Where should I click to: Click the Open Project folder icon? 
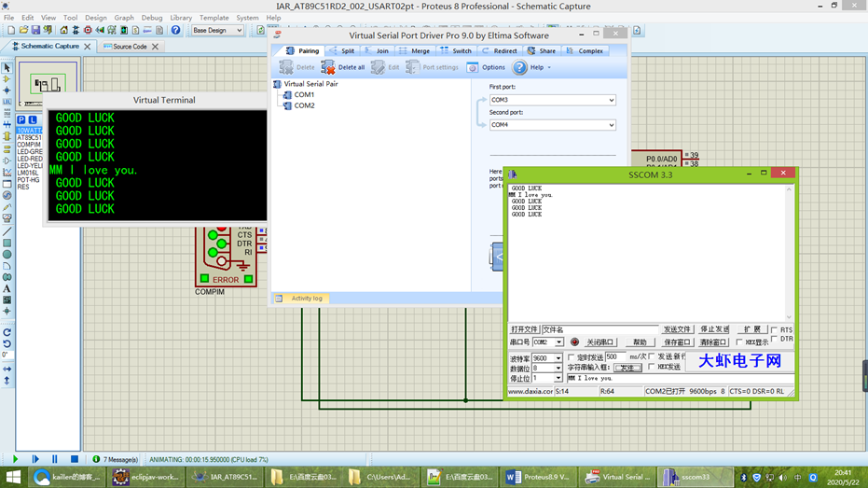(x=23, y=30)
